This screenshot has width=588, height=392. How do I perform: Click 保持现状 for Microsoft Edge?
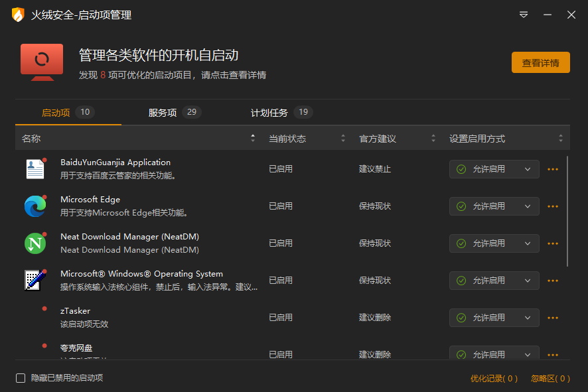click(374, 206)
